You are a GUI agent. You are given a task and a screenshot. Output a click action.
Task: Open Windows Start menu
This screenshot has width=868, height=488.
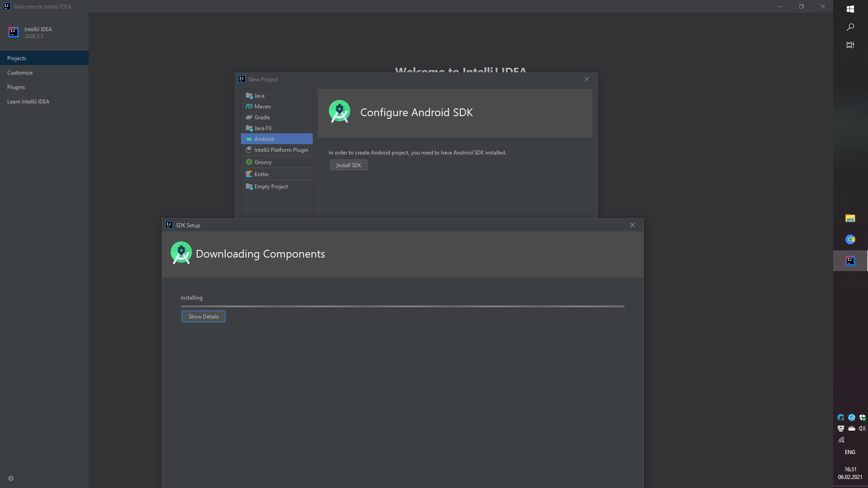click(850, 9)
